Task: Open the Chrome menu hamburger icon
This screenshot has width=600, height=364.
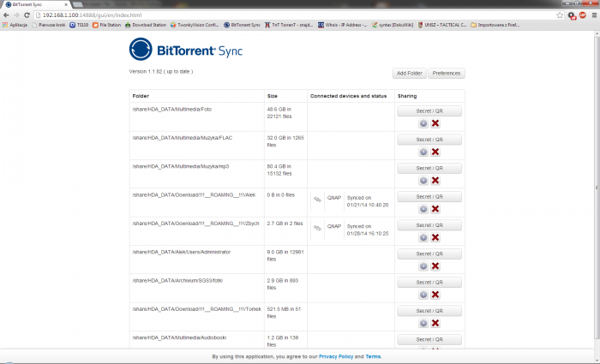Action: 594,15
